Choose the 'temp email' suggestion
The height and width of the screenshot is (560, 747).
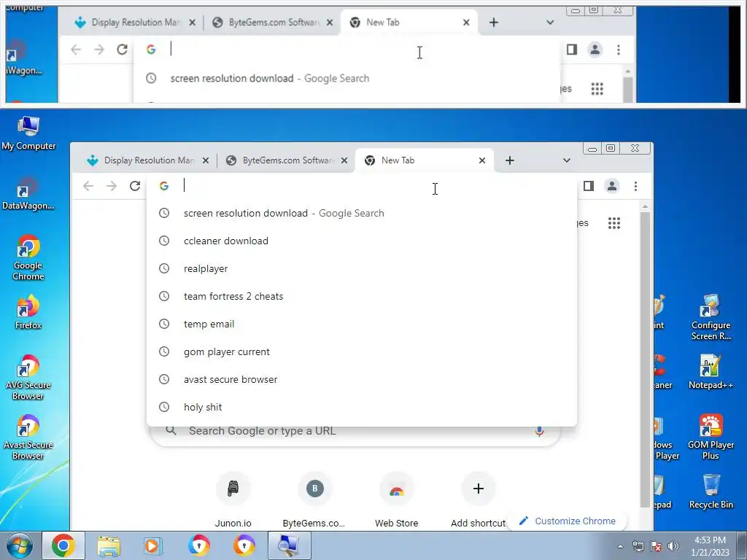(362, 324)
